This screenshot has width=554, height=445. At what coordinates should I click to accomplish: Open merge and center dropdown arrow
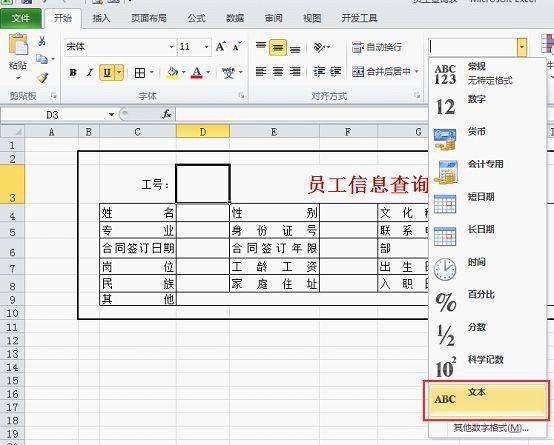(x=417, y=72)
